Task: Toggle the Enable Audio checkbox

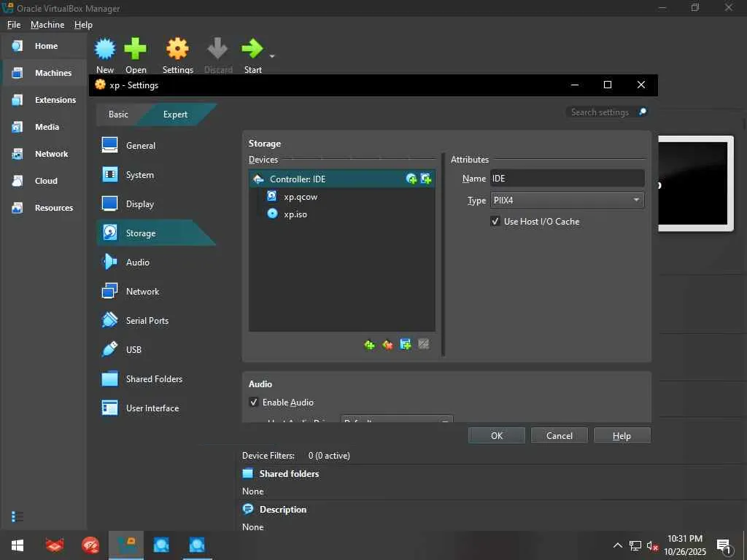Action: [254, 402]
